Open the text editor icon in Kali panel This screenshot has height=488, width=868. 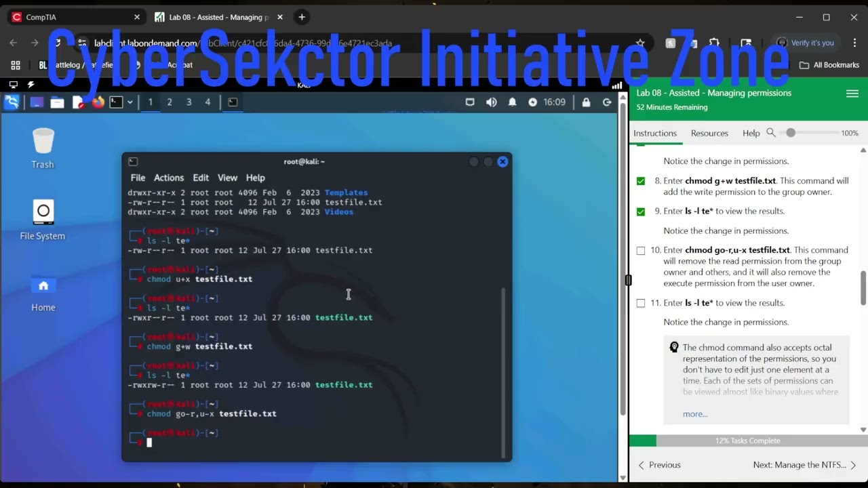78,102
